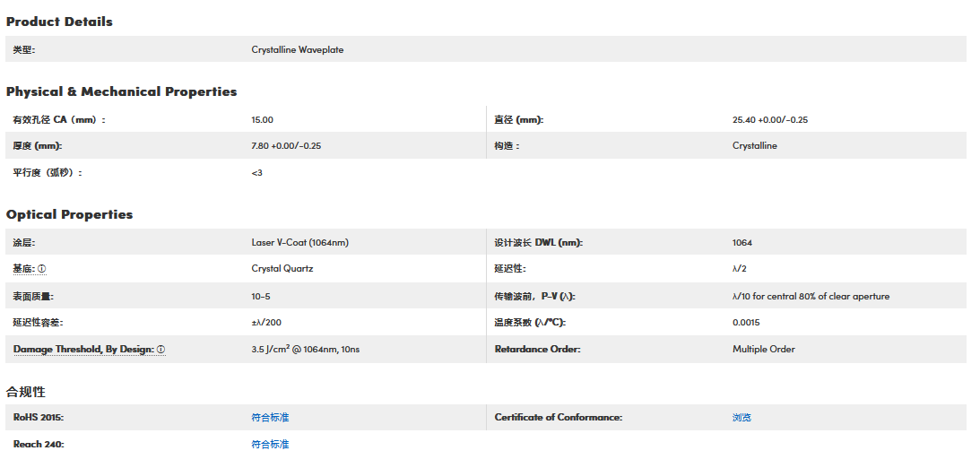Click the Damage Threshold, By Design label
This screenshot has height=468, width=980.
[x=83, y=350]
